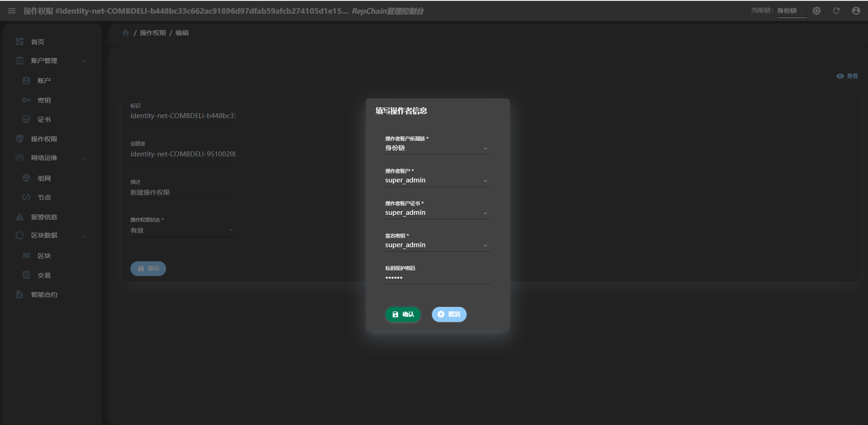Click the 首页 dashboard icon
The width and height of the screenshot is (868, 425).
[20, 41]
